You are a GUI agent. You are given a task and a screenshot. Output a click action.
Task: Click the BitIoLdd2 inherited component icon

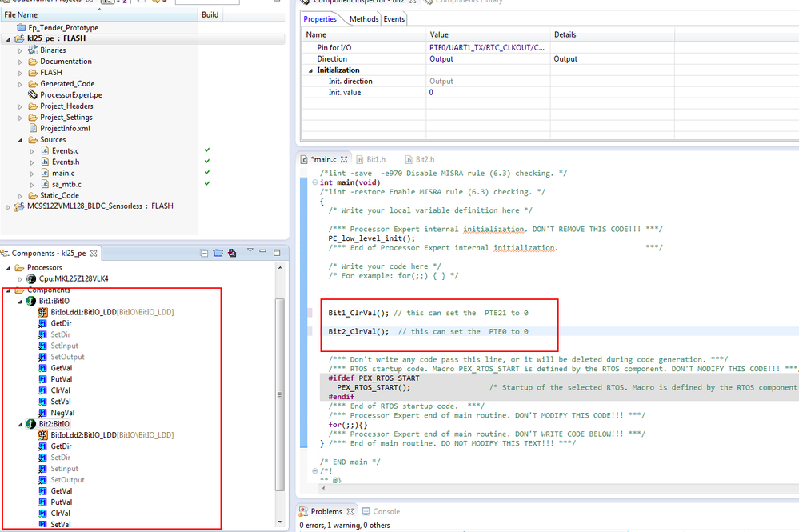[x=43, y=435]
